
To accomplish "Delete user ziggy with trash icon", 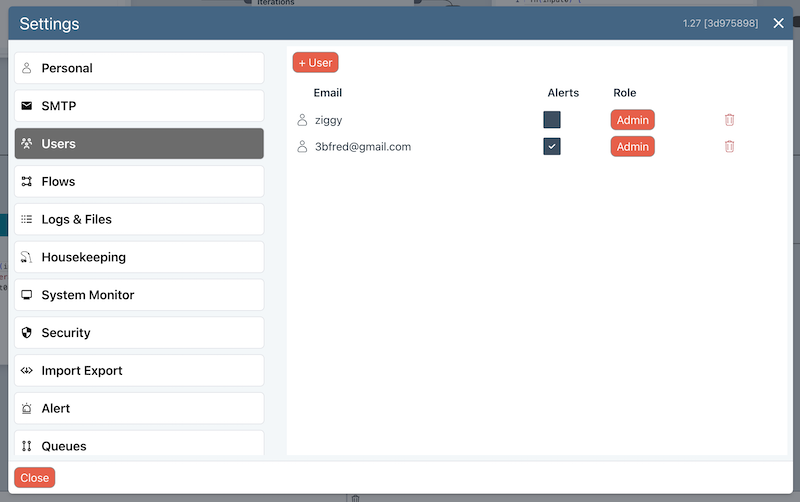I will point(729,120).
